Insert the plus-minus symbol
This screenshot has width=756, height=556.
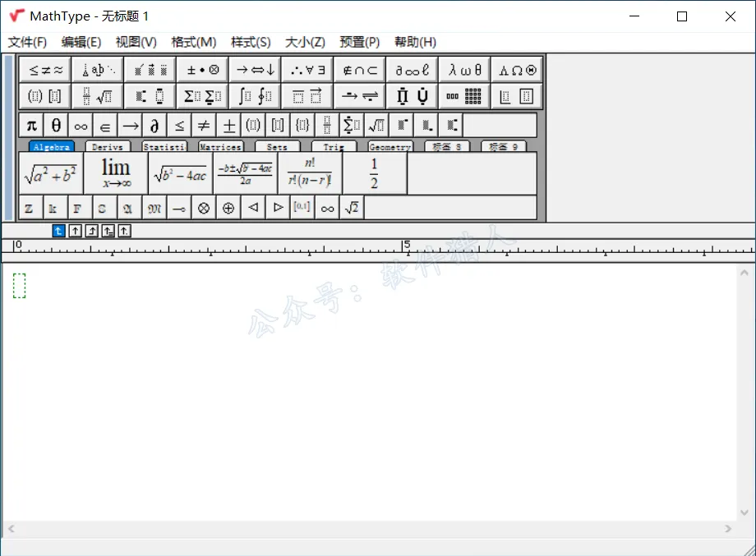(x=228, y=126)
